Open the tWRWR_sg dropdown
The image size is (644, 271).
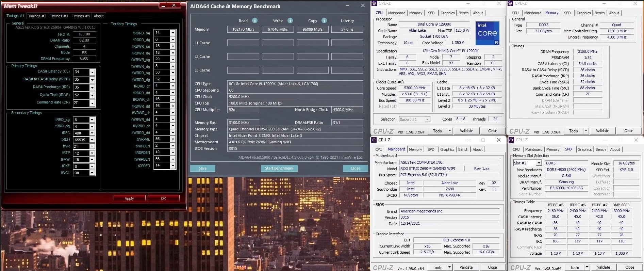(173, 59)
